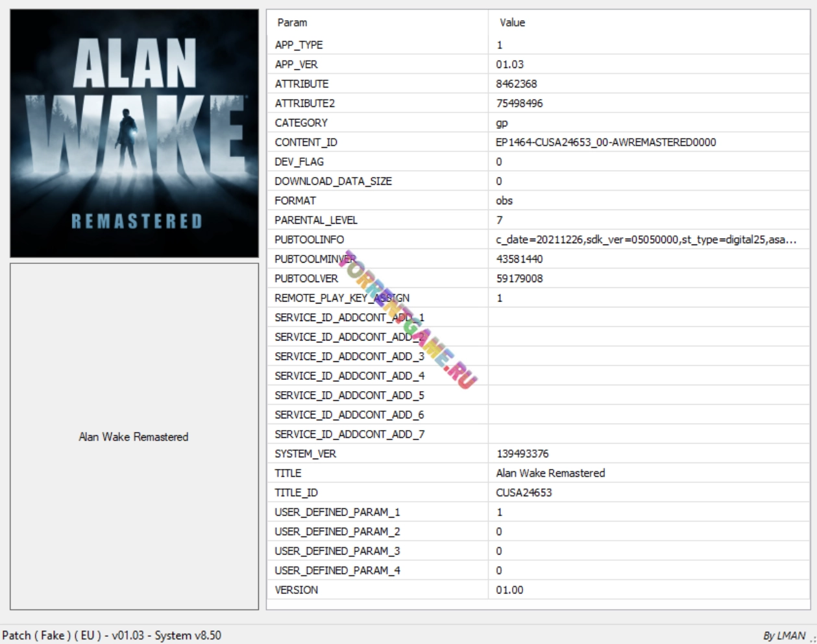Click the Value column header
This screenshot has height=644, width=817.
(512, 23)
